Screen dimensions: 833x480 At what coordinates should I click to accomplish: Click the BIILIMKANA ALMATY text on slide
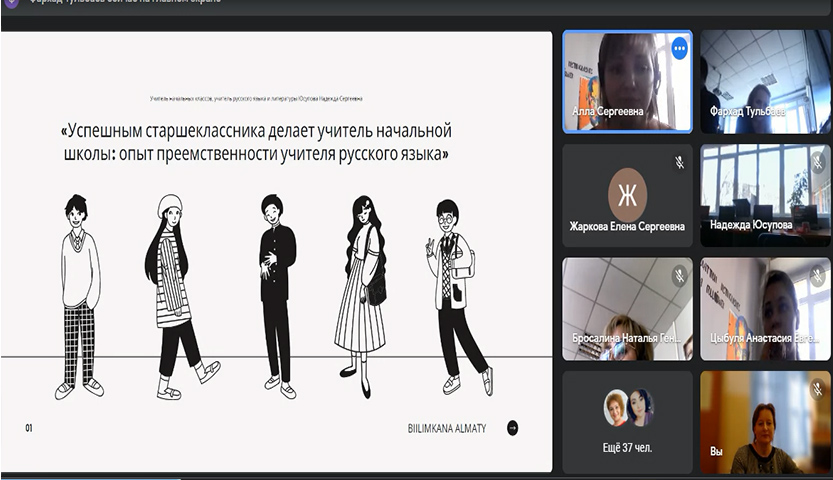tap(446, 428)
